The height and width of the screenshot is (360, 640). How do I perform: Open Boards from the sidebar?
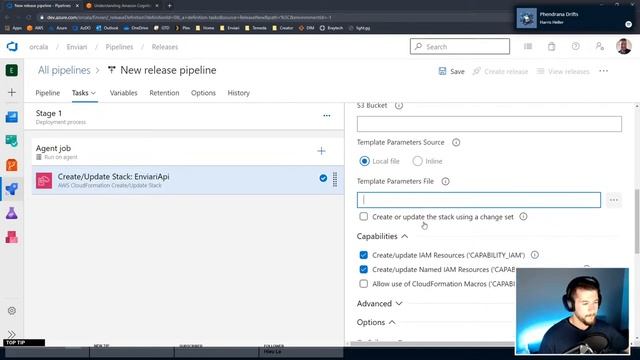coord(11,117)
